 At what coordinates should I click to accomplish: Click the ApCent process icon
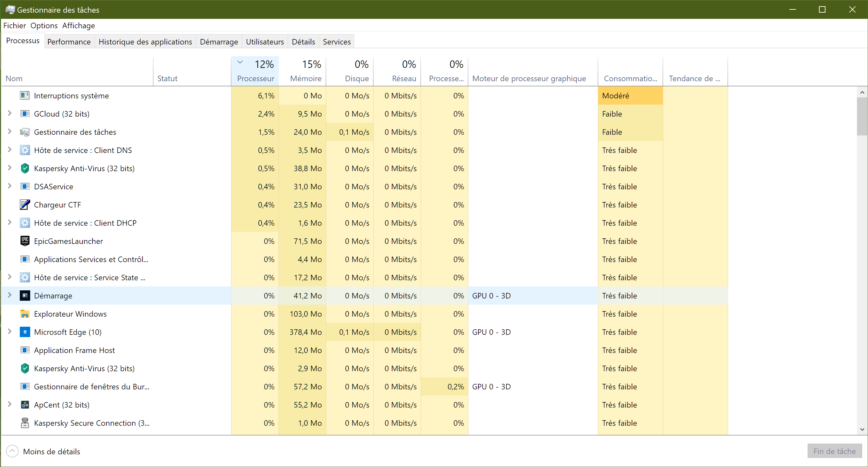click(25, 405)
